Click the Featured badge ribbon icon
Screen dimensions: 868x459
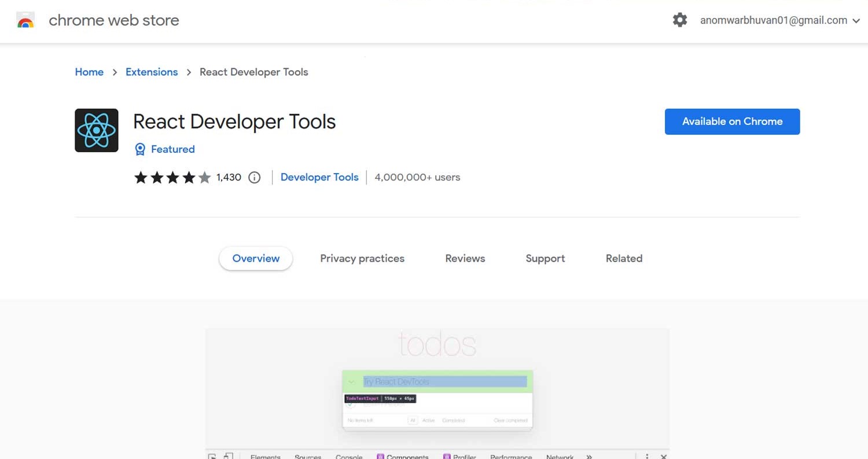[140, 149]
